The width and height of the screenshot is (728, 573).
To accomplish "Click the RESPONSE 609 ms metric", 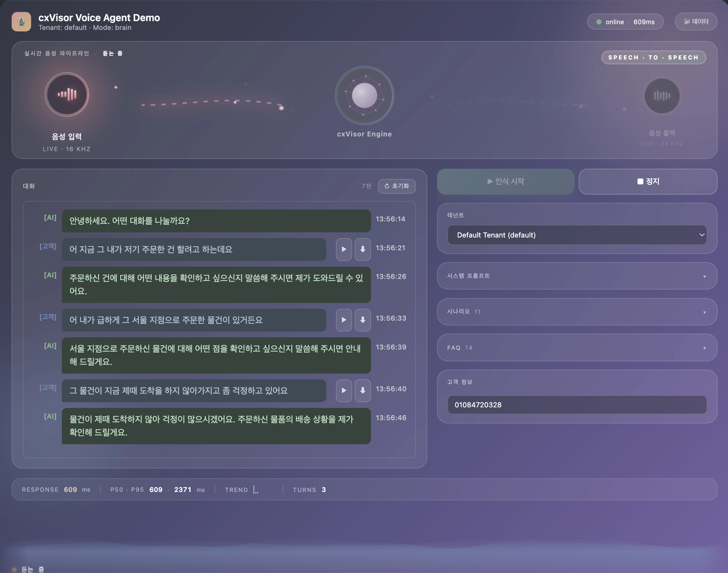I will [56, 490].
